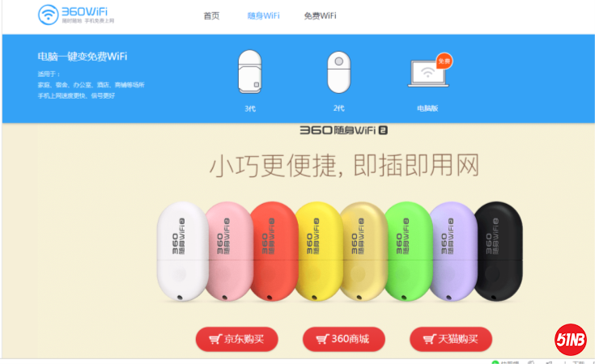Switch to the 随身WiFi tab
This screenshot has width=595, height=364.
(x=263, y=16)
